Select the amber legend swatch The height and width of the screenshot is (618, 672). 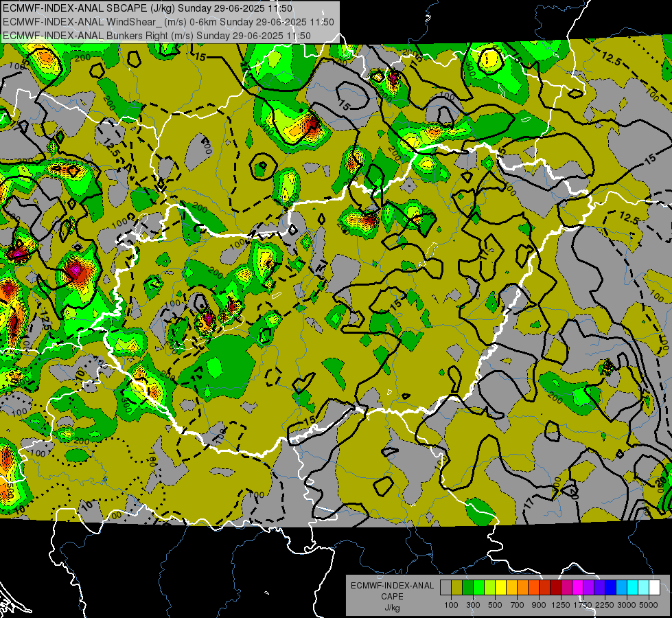511,588
